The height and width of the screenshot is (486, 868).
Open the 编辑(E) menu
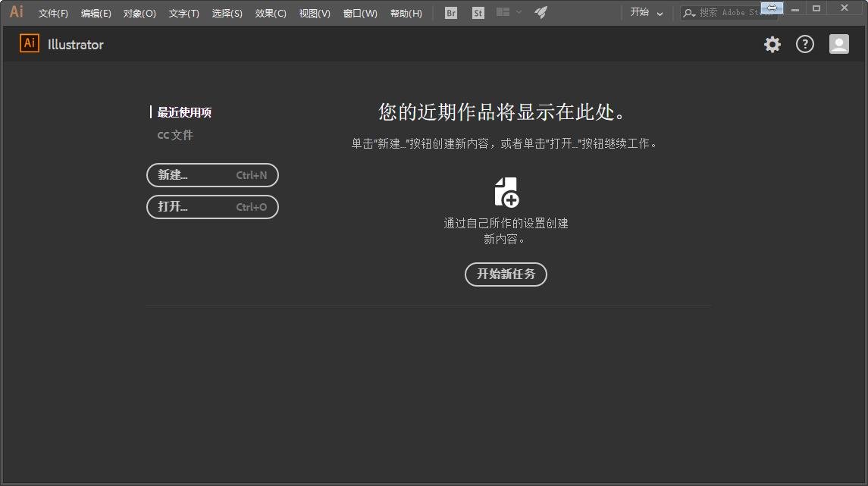(x=96, y=14)
